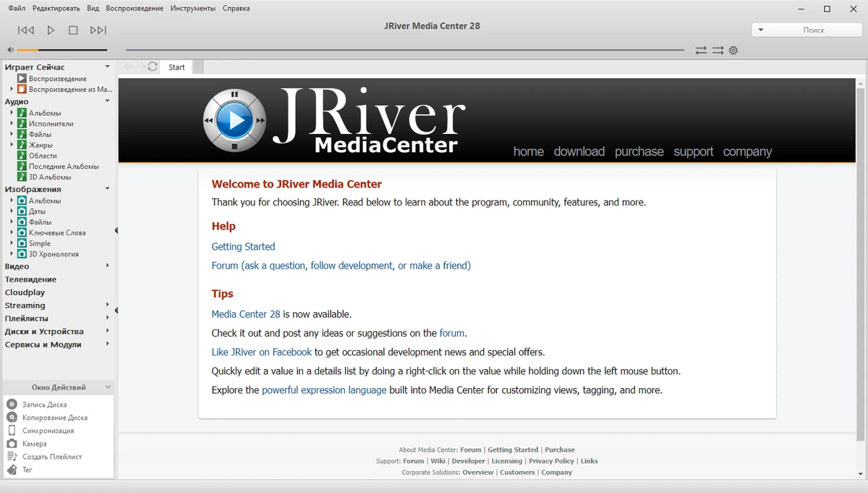Open the download link in banner
The image size is (868, 493).
[579, 151]
